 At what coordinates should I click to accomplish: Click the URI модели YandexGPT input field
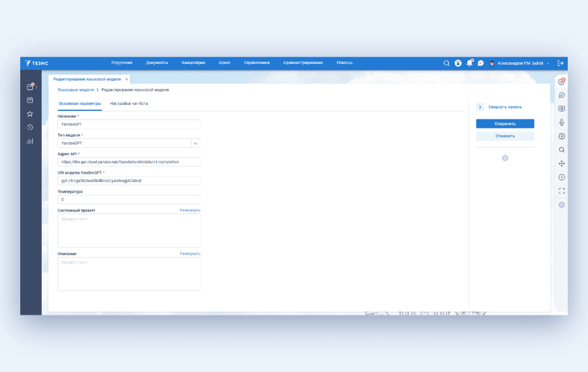129,181
